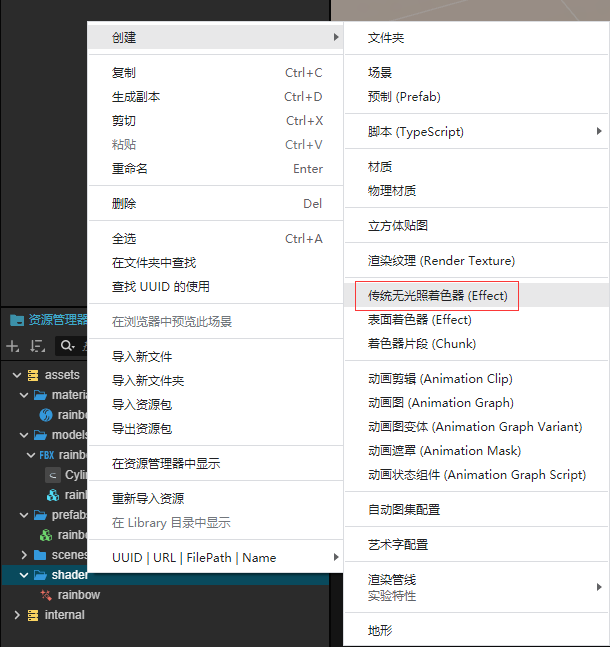
Task: Create 动画图 (Animation Graph)
Action: pyautogui.click(x=477, y=403)
